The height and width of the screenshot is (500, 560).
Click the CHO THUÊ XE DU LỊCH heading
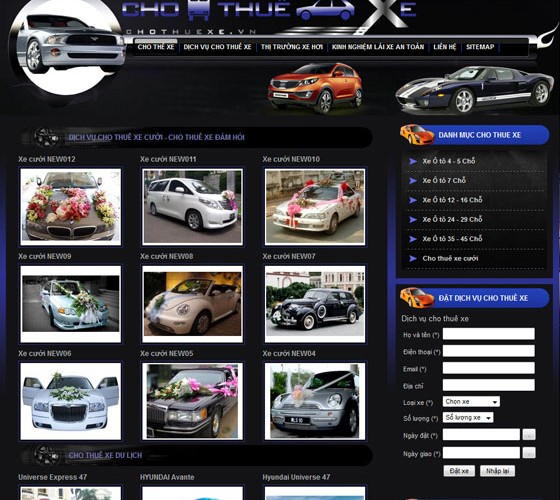[x=105, y=455]
